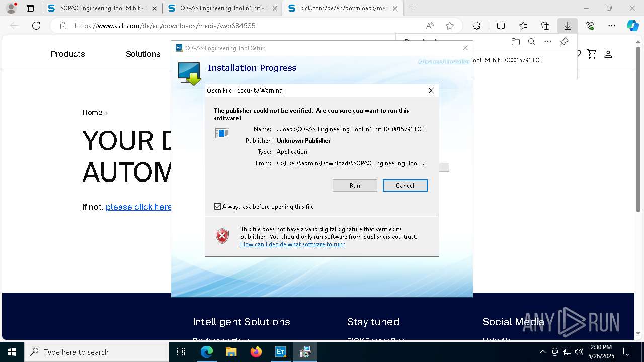Add this page to favorites star
Screen dimensions: 644x362
point(450,26)
